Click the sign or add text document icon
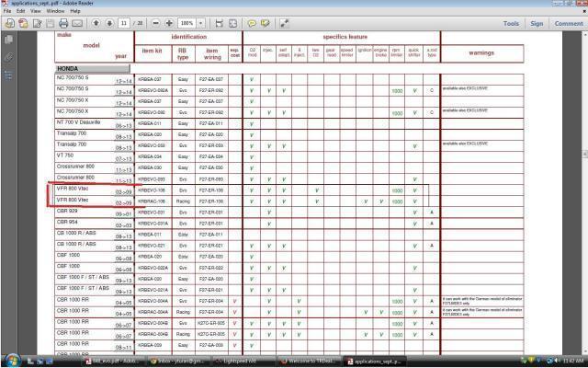The width and height of the screenshot is (588, 368). point(37,23)
